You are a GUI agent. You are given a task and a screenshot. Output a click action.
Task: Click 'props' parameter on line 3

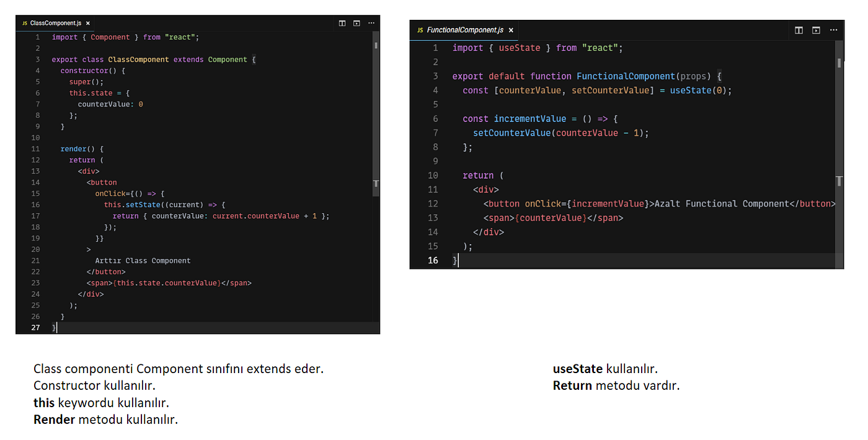[693, 76]
